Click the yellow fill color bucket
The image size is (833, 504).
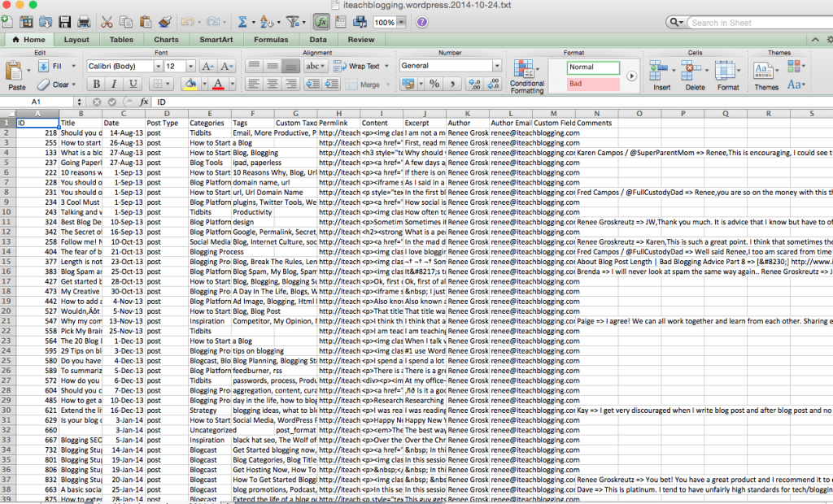click(x=190, y=84)
